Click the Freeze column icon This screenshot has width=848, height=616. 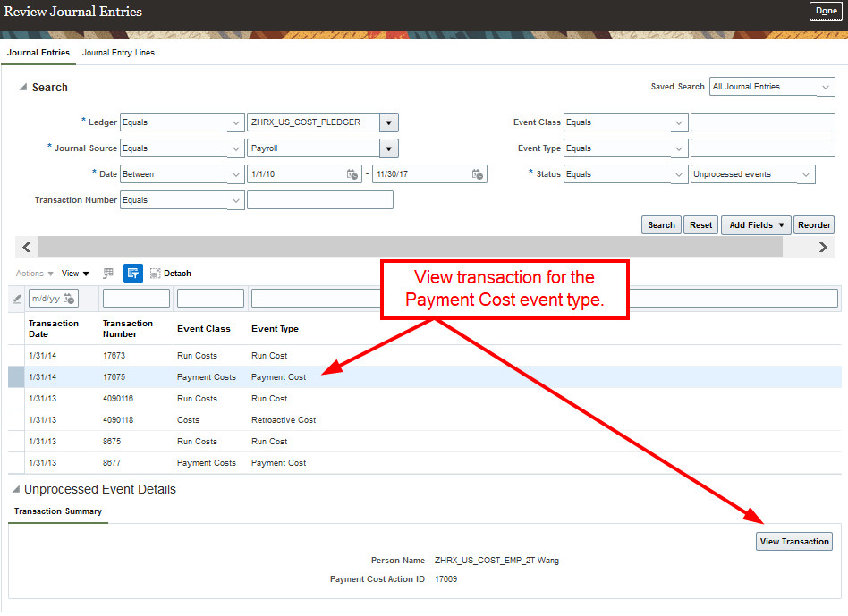(x=108, y=274)
